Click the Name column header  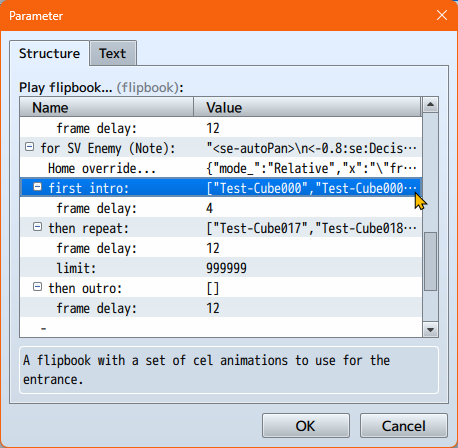(x=107, y=108)
